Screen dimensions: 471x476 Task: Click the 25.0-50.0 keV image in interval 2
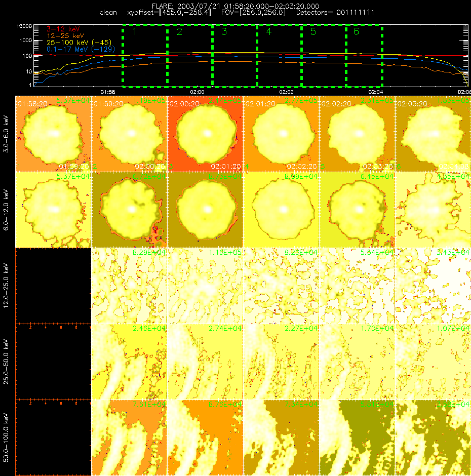(129, 362)
